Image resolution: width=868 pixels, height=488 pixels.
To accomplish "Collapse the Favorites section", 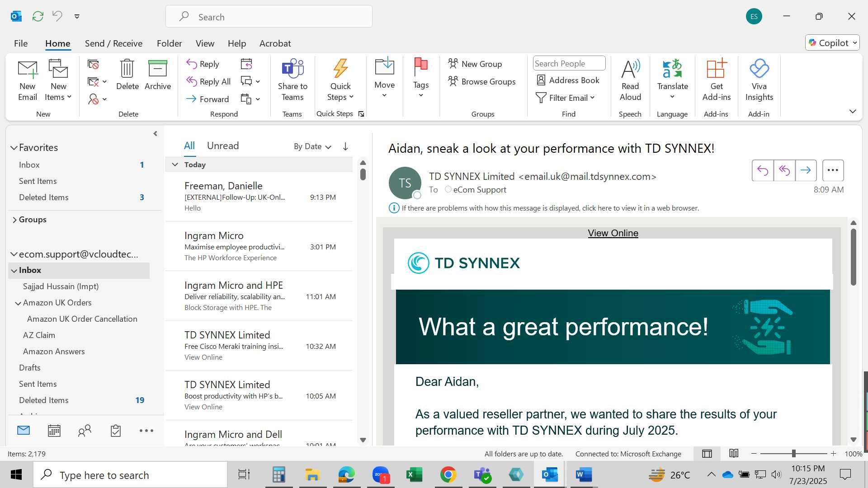I will (x=14, y=148).
